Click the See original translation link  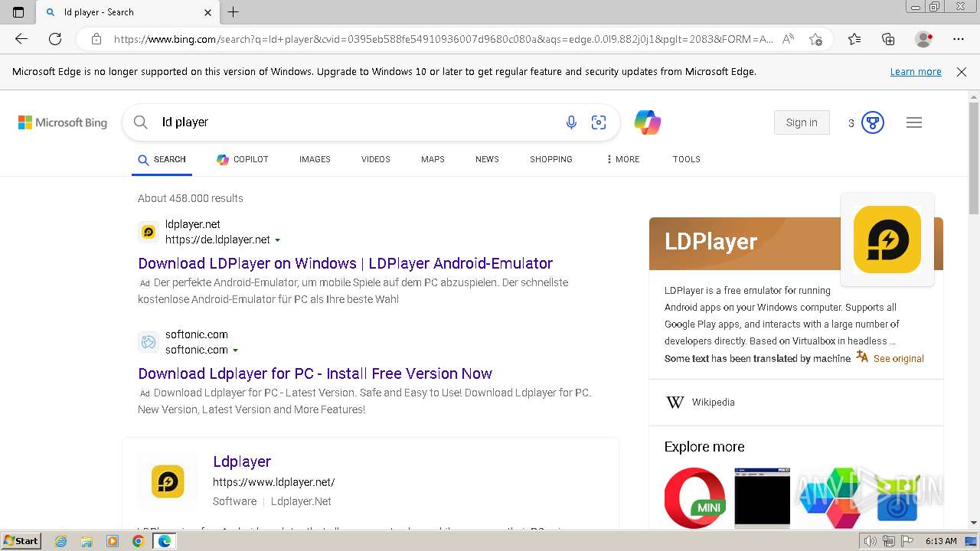898,358
